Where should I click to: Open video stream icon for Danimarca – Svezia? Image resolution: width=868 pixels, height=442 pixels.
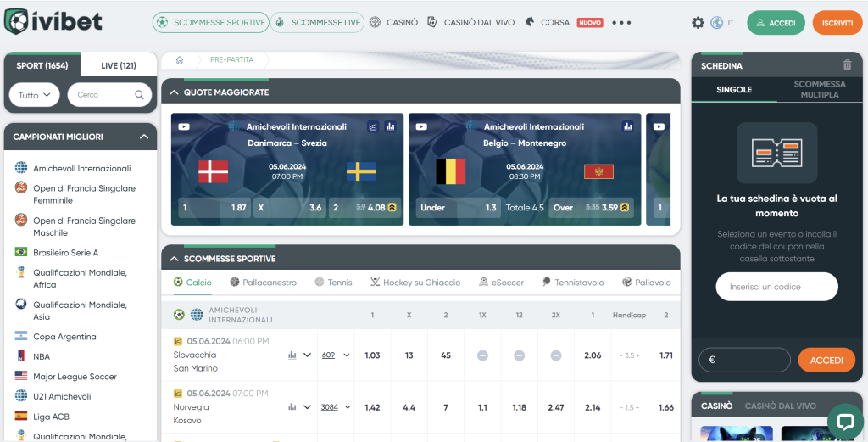[184, 127]
